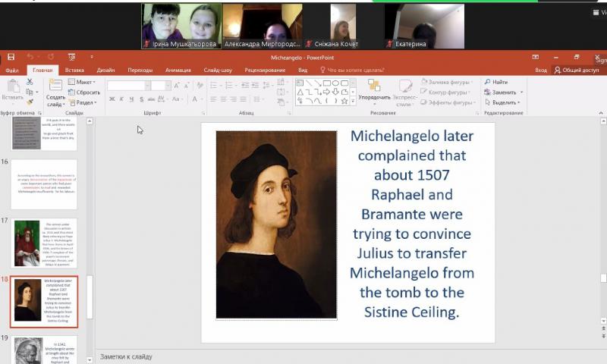The image size is (607, 364).
Task: Select the Format Painter brush icon
Action: tap(30, 102)
